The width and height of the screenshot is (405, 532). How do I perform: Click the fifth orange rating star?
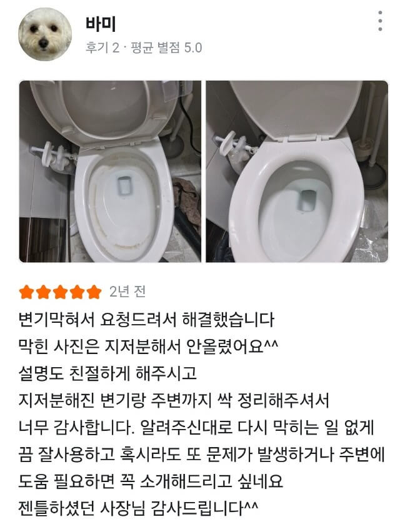point(94,292)
